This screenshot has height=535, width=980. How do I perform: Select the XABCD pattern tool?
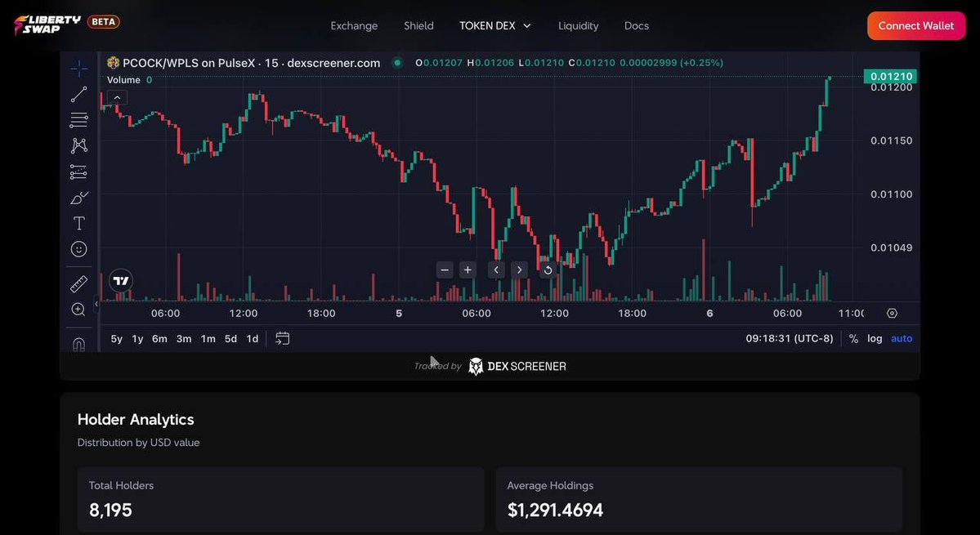(78, 145)
